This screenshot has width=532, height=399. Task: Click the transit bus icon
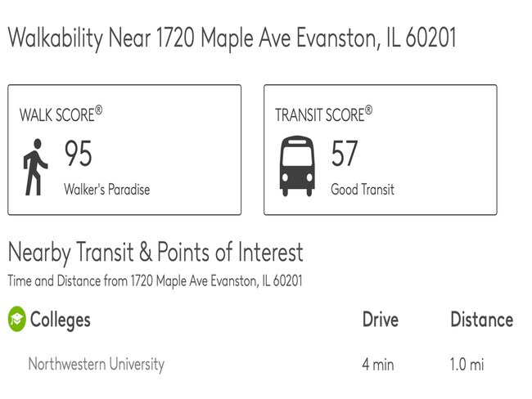[297, 166]
